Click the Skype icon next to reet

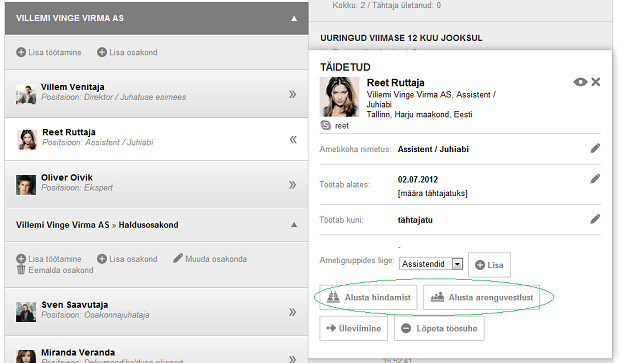coord(325,125)
